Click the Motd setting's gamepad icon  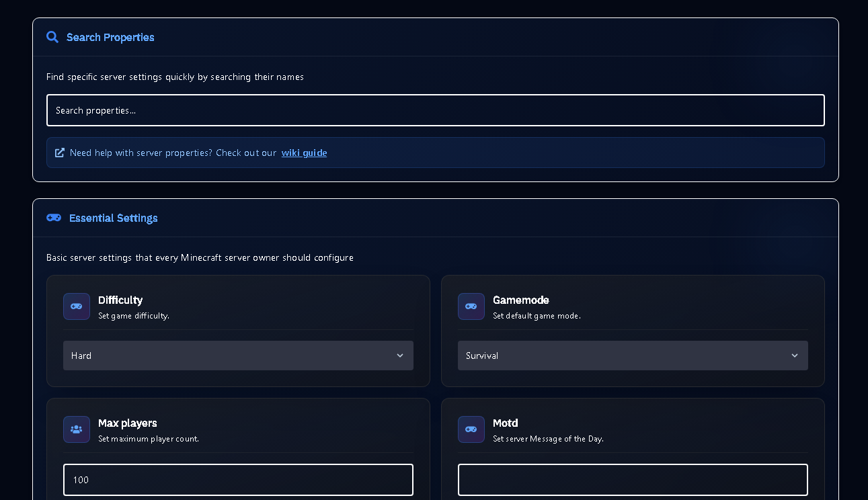[x=471, y=429]
